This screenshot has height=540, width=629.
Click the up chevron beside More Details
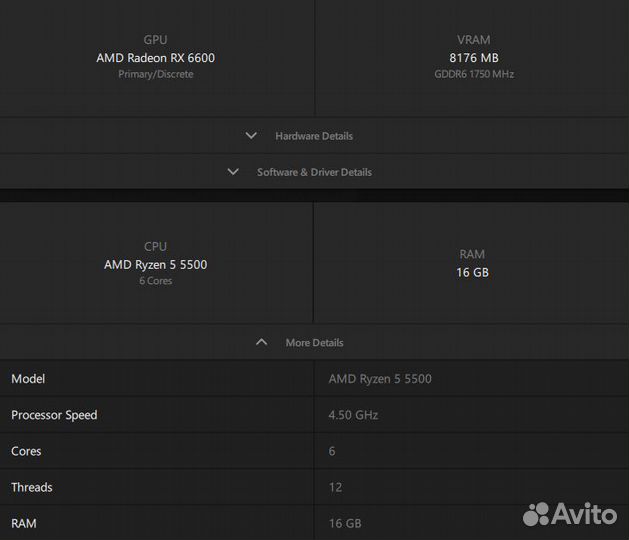pos(261,342)
